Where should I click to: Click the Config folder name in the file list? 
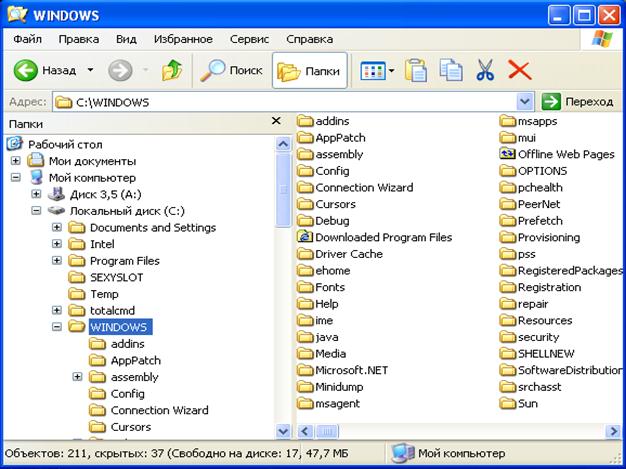pos(332,171)
